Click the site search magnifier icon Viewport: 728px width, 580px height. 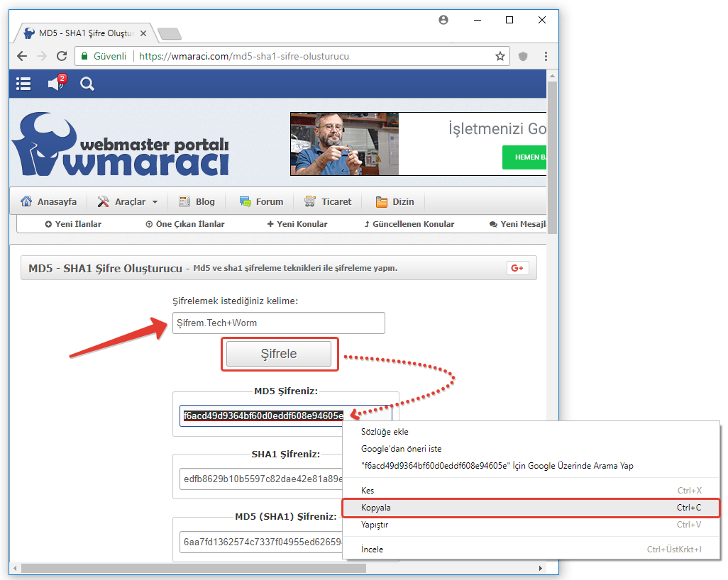tap(87, 84)
